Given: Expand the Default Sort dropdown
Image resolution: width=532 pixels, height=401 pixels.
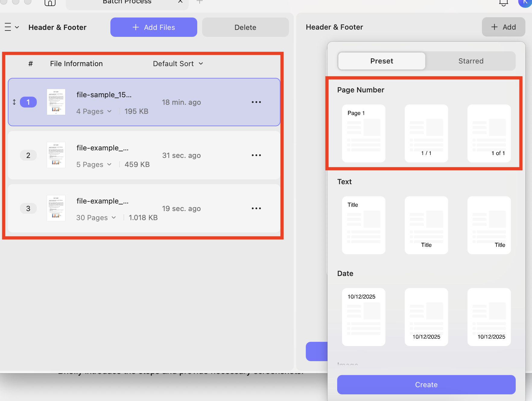Looking at the screenshot, I should (178, 63).
